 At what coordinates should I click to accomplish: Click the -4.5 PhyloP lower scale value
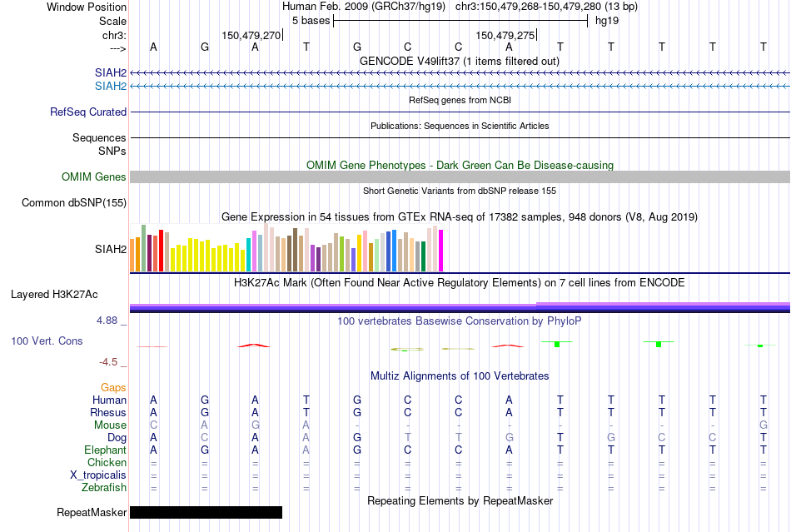point(108,362)
